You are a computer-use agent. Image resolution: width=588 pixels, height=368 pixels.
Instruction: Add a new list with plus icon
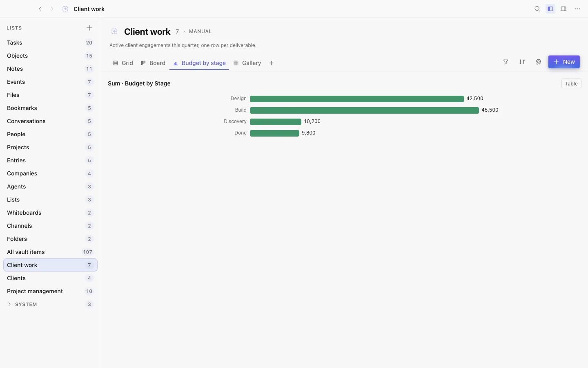click(89, 28)
